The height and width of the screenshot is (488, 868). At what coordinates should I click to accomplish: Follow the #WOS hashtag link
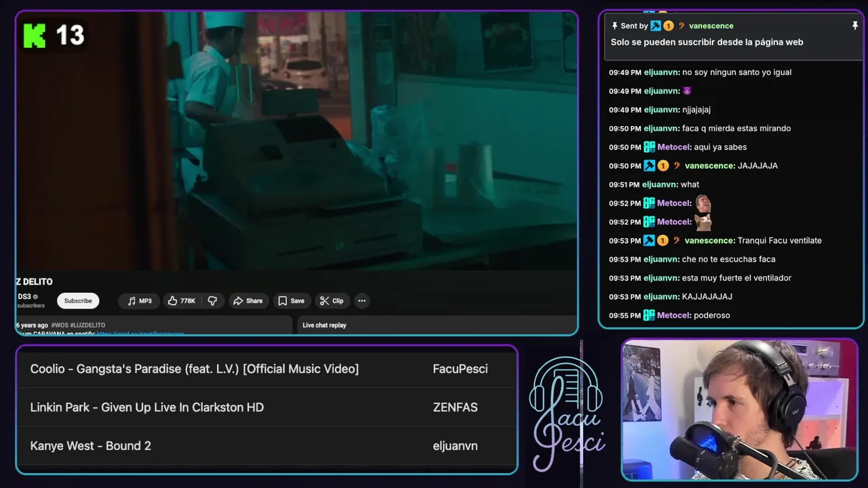tap(60, 325)
